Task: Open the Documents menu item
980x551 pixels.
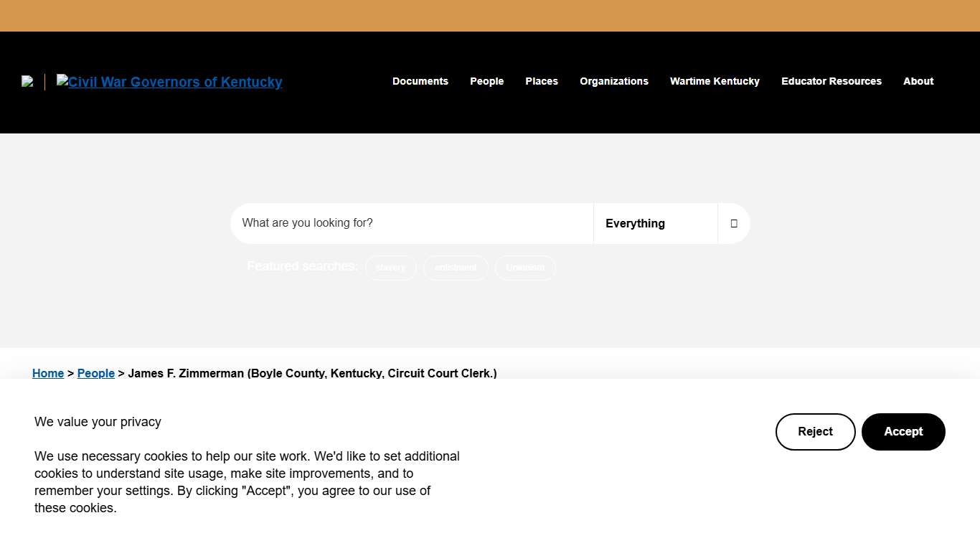Action: (x=420, y=81)
